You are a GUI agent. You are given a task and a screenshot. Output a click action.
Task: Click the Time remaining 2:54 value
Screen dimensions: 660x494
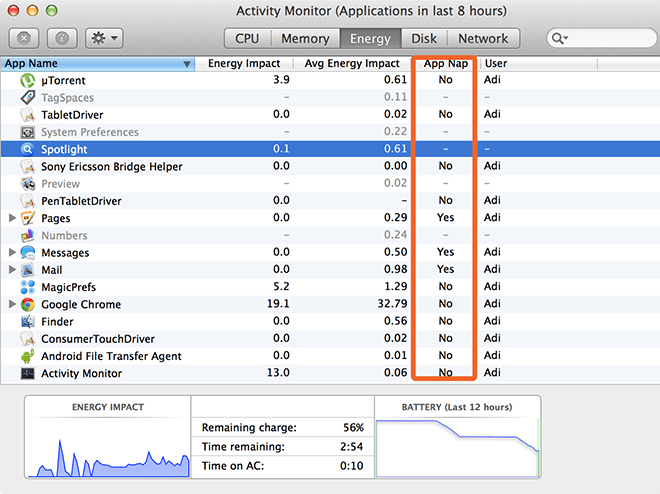351,446
